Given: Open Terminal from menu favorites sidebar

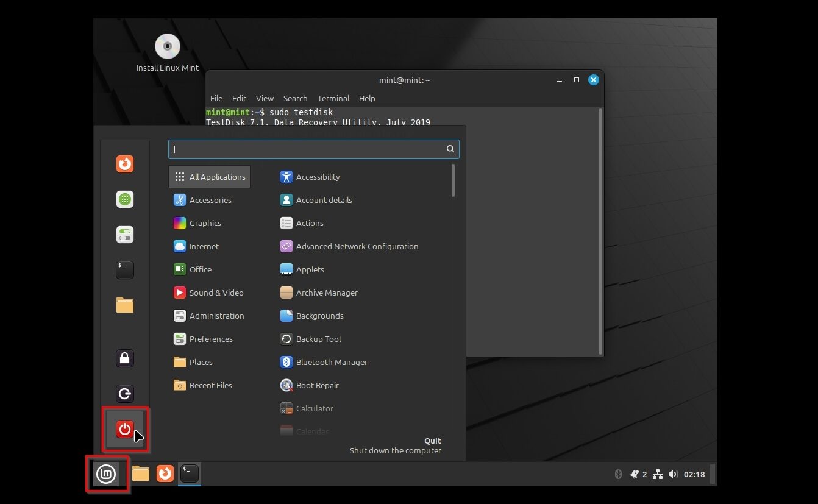Looking at the screenshot, I should 125,270.
